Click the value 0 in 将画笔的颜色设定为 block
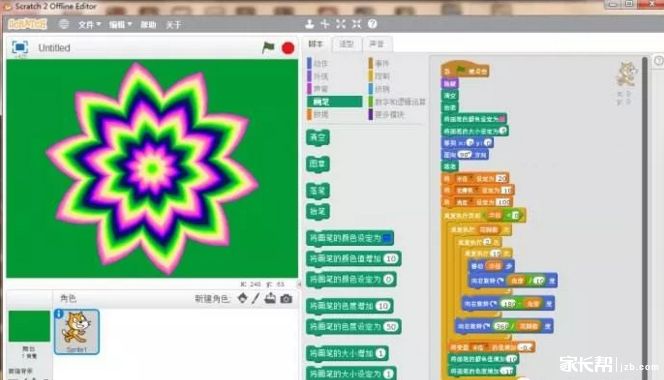Image resolution: width=664 pixels, height=380 pixels. pos(388,279)
